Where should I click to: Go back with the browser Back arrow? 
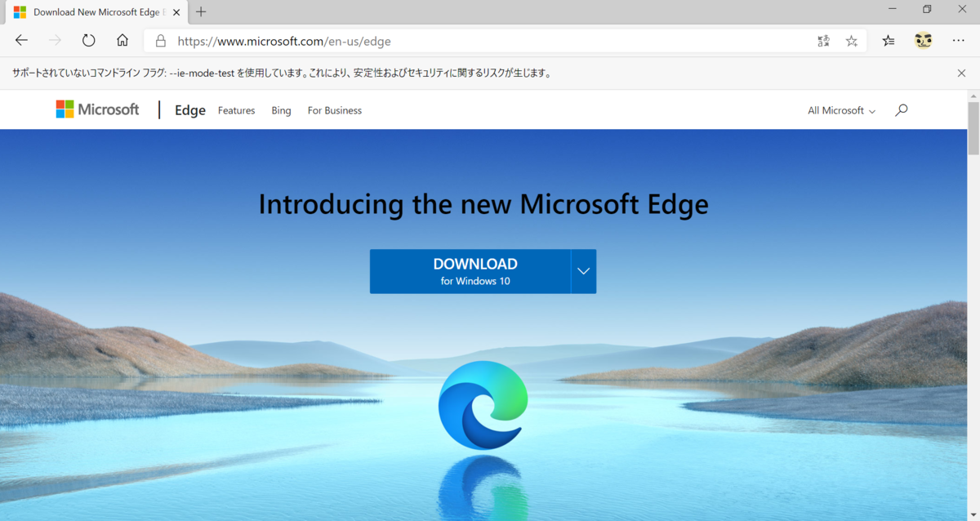point(21,40)
